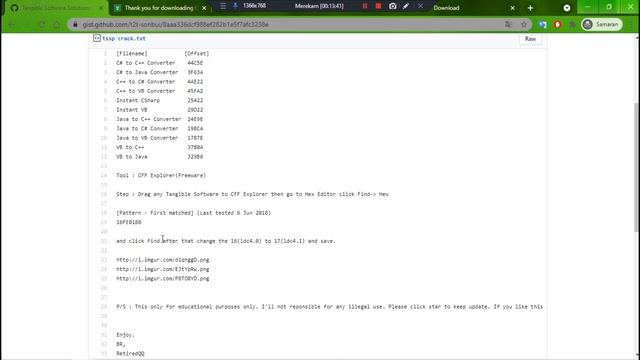View site info via the lock icon
The image size is (640, 360).
coord(75,24)
